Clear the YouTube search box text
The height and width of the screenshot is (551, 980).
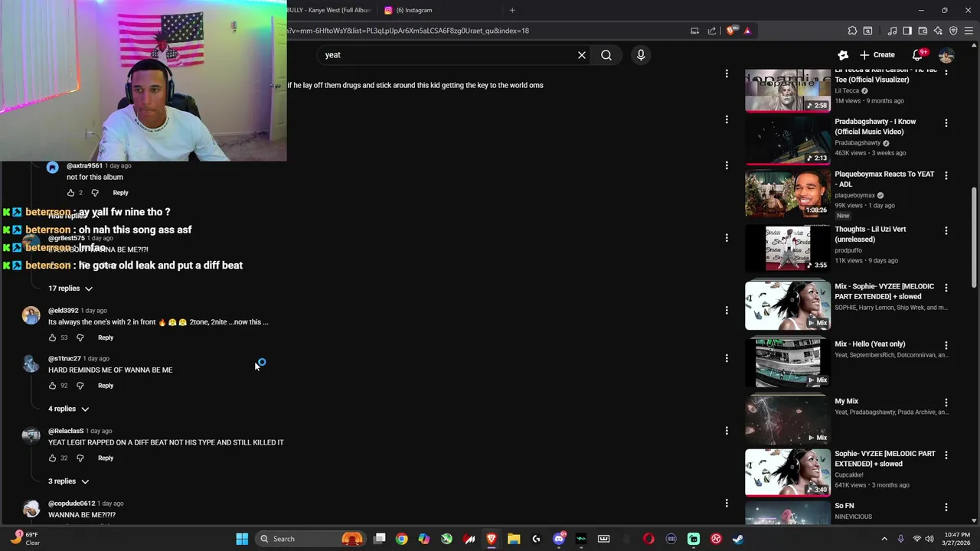(582, 55)
